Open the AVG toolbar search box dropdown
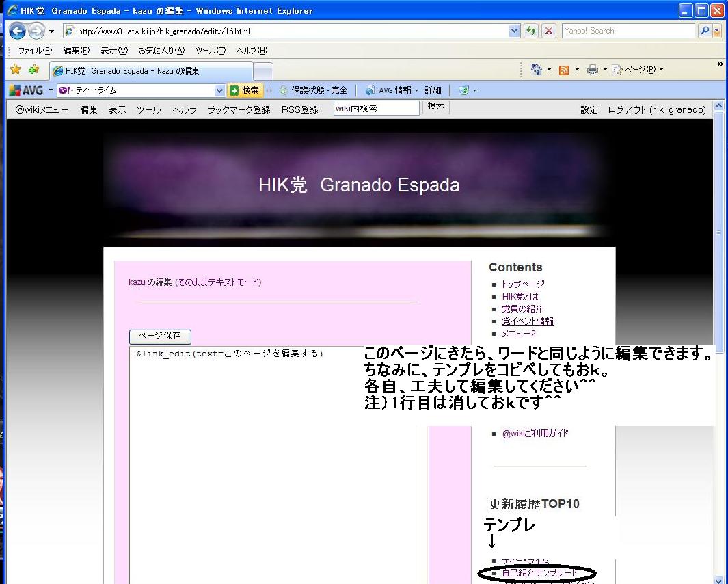 pos(219,90)
